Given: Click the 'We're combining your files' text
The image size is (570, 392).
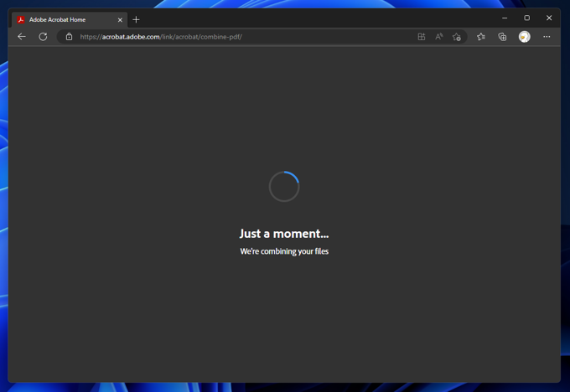Looking at the screenshot, I should click(x=284, y=251).
